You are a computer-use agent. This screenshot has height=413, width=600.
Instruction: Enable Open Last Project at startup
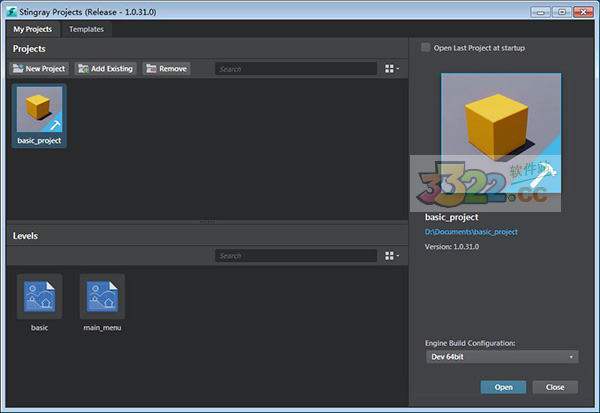426,47
